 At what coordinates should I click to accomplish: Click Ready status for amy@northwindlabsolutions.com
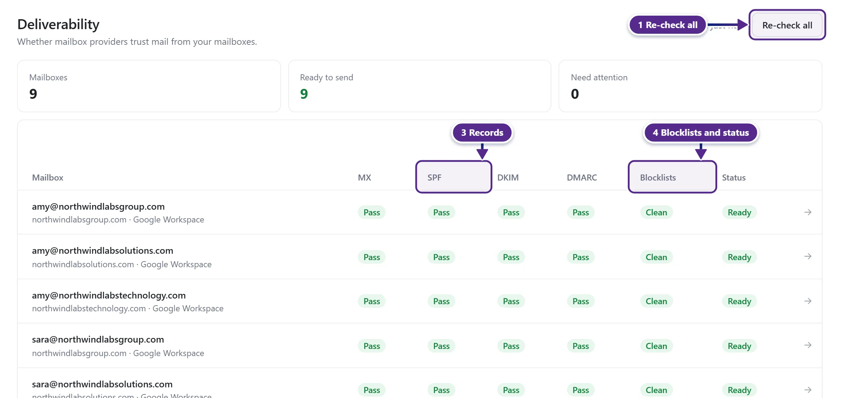[x=739, y=257]
